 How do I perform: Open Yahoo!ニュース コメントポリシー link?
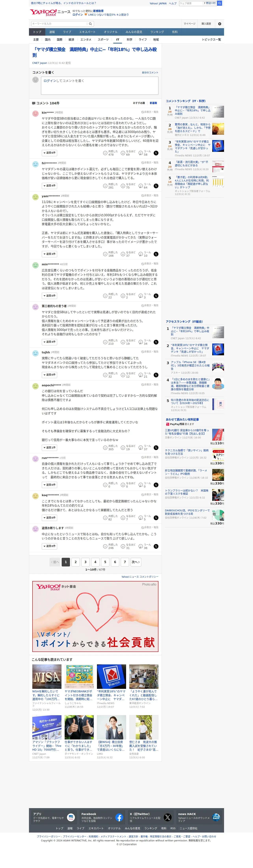(x=140, y=577)
